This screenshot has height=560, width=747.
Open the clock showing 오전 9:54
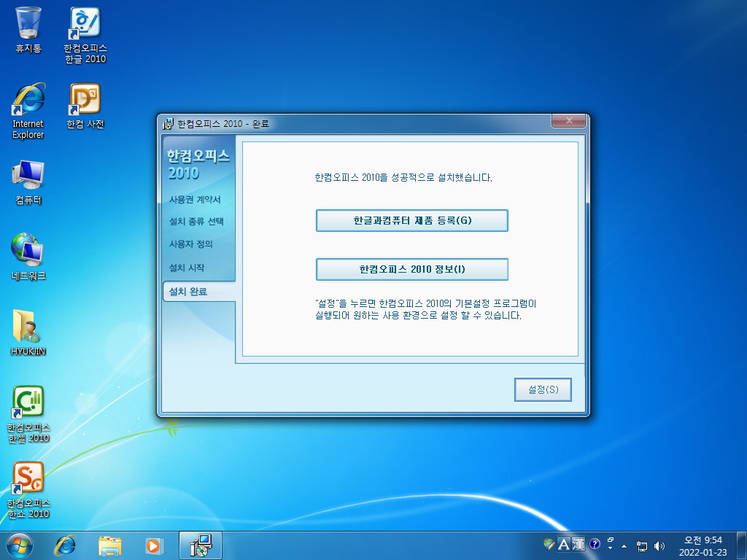tap(703, 546)
